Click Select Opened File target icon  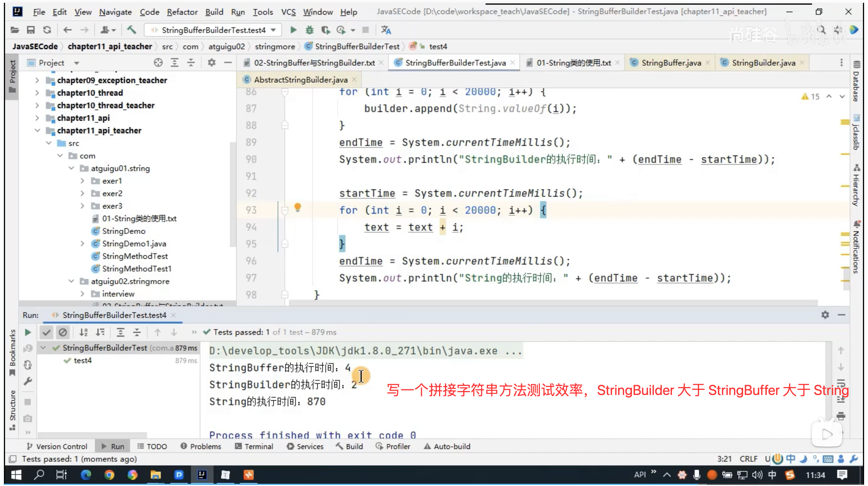pos(158,63)
